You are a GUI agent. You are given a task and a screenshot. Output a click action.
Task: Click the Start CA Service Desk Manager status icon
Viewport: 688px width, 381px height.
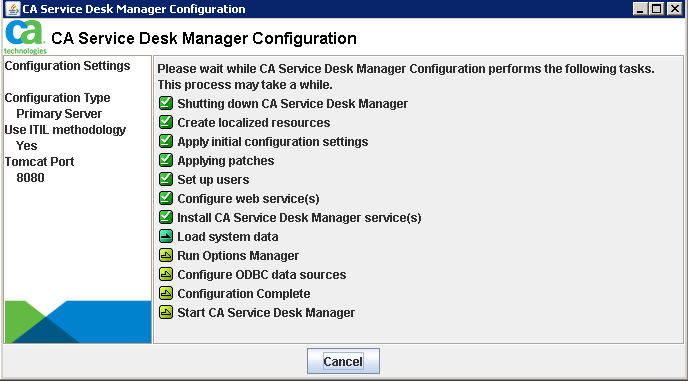pyautogui.click(x=165, y=313)
